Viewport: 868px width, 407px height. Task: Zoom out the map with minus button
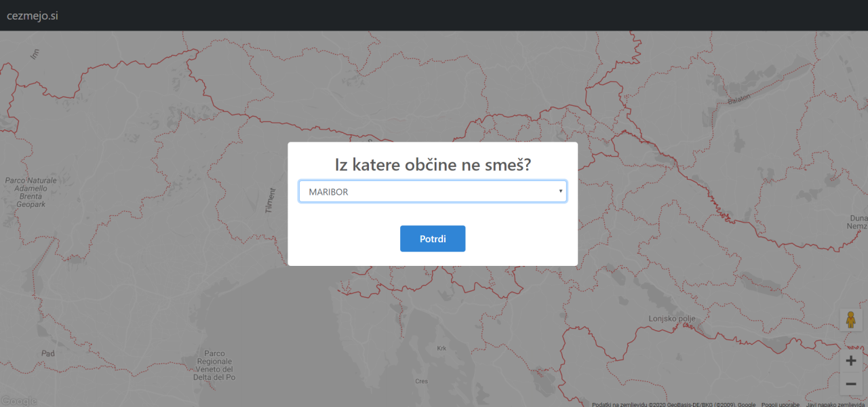coord(851,385)
